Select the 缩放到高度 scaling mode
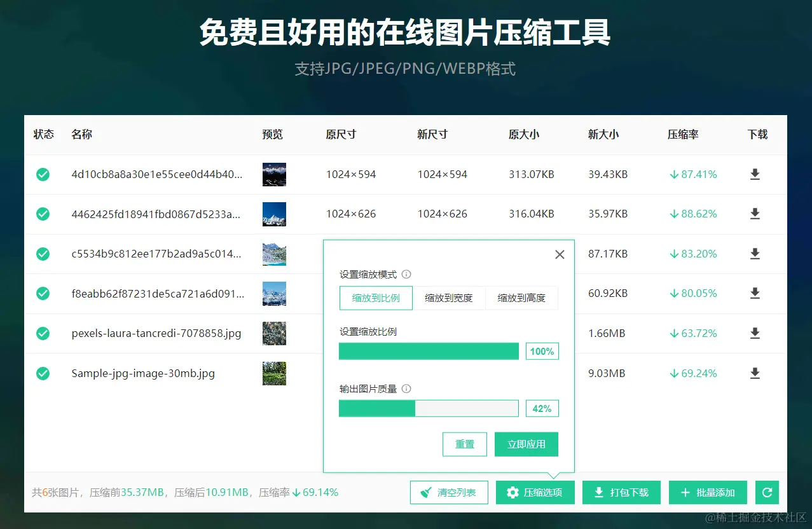Screen dimensions: 812x529 521,298
